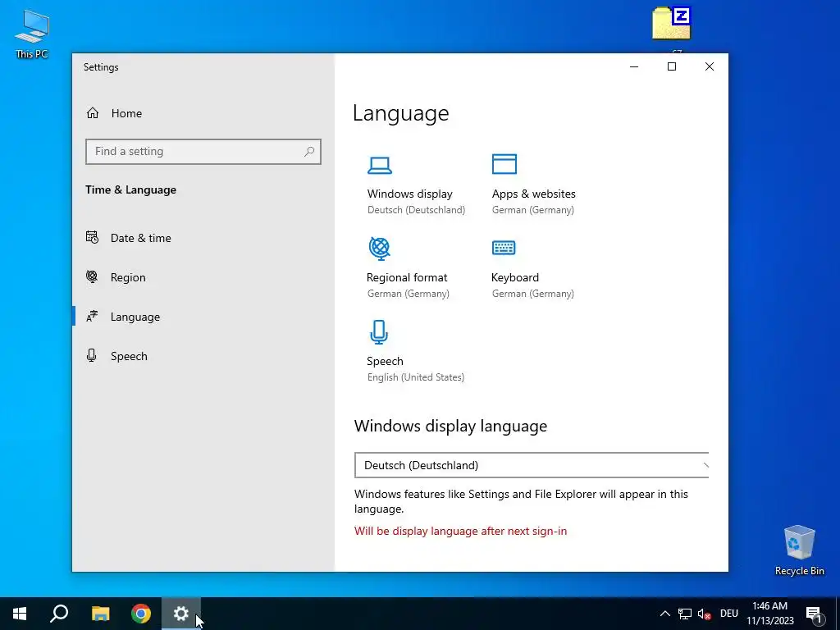
Task: Select the This PC desktop icon
Action: pos(32,33)
